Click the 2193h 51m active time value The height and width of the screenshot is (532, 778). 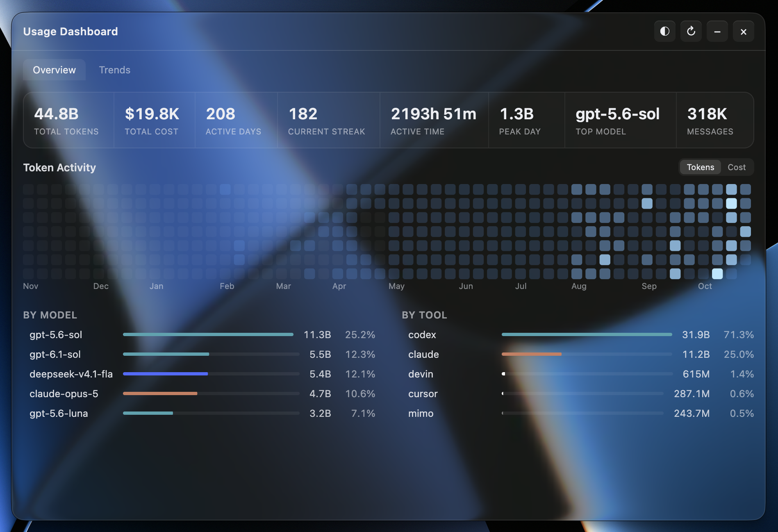pos(434,114)
